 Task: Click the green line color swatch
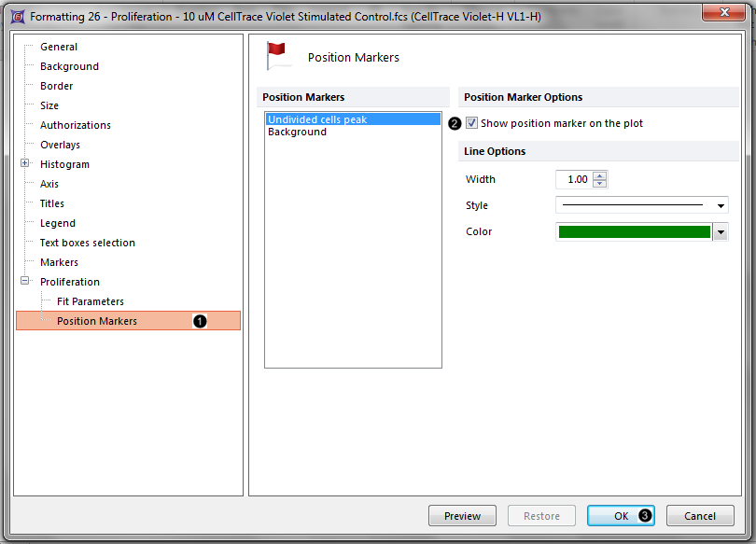(x=634, y=232)
